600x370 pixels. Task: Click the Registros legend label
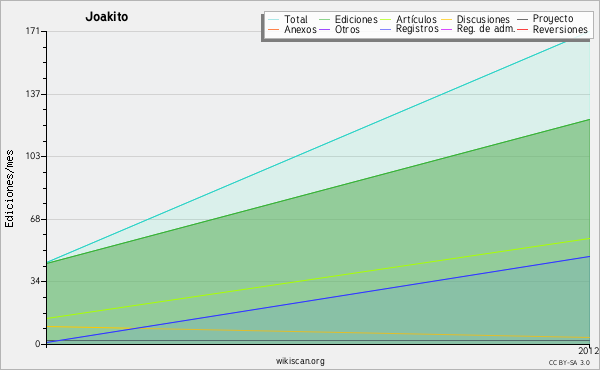point(417,29)
